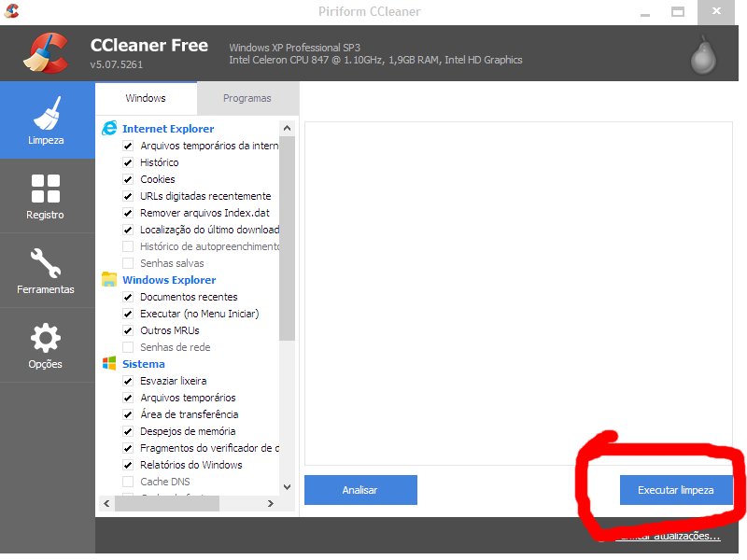Click the Sistema Windows logo icon

tap(109, 364)
